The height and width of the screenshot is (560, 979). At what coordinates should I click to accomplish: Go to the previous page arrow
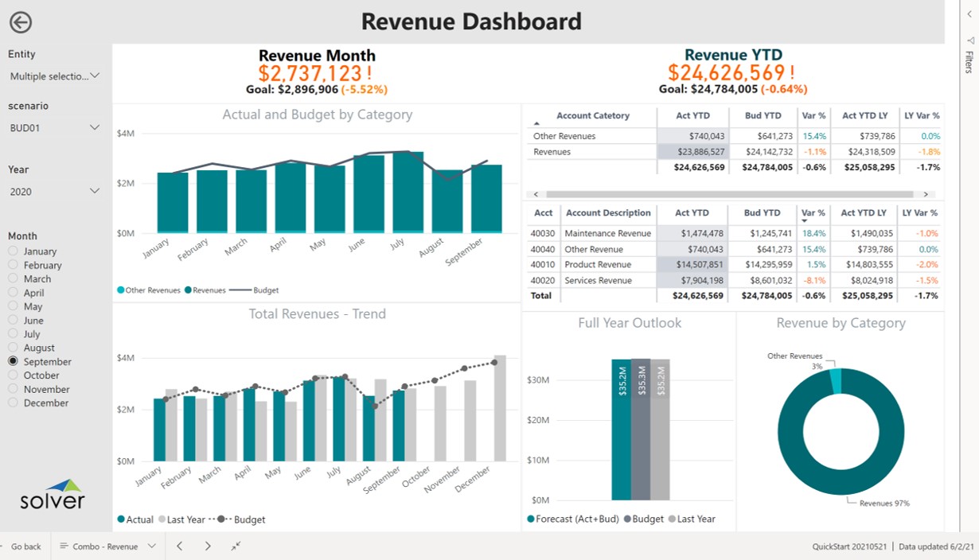tap(179, 546)
